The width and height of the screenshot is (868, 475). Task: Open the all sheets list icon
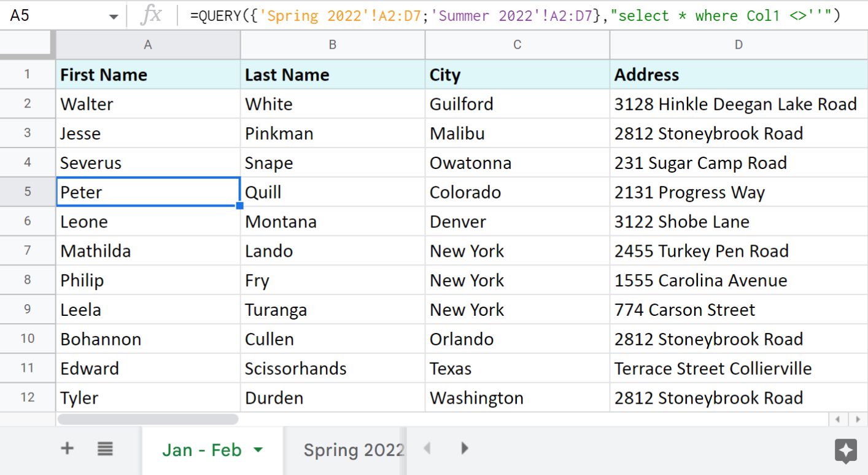(x=105, y=449)
